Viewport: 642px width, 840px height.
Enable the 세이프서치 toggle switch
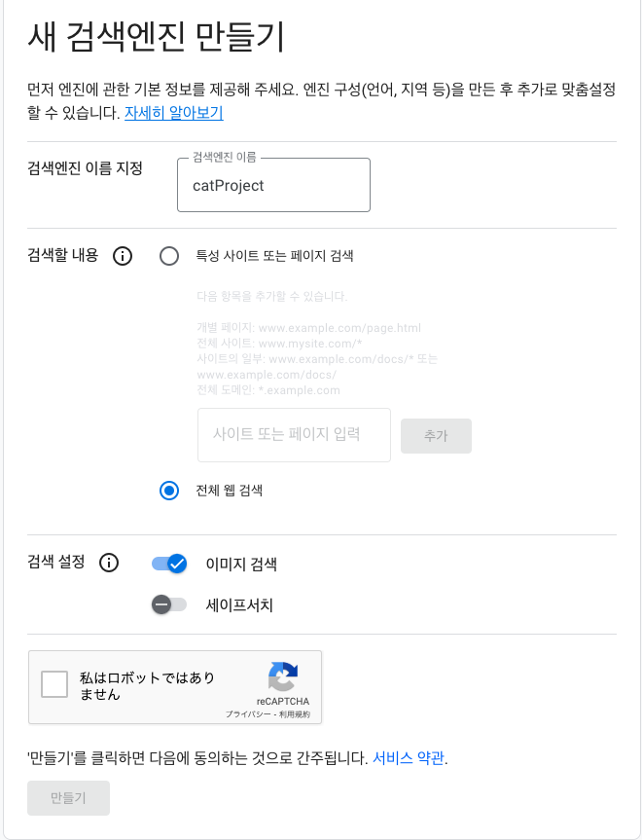coord(169,604)
